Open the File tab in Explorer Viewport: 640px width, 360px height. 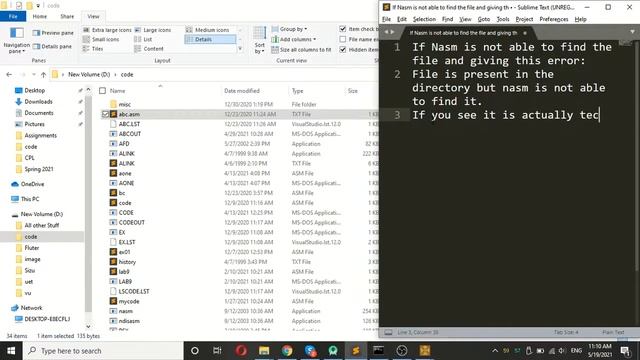coord(13,16)
